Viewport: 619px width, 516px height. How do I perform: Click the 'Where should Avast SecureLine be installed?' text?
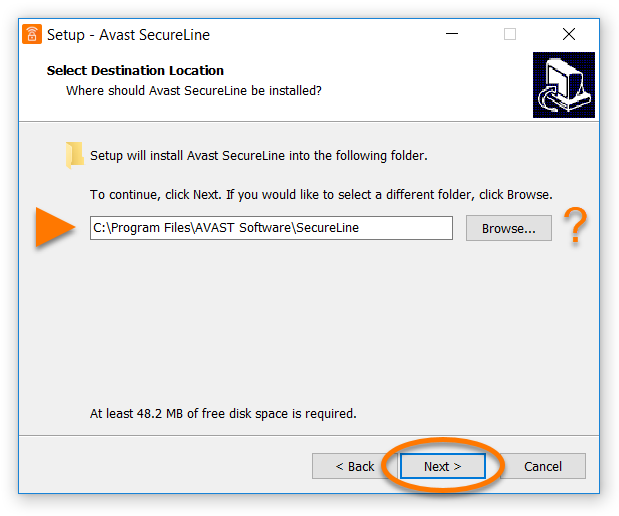point(194,91)
